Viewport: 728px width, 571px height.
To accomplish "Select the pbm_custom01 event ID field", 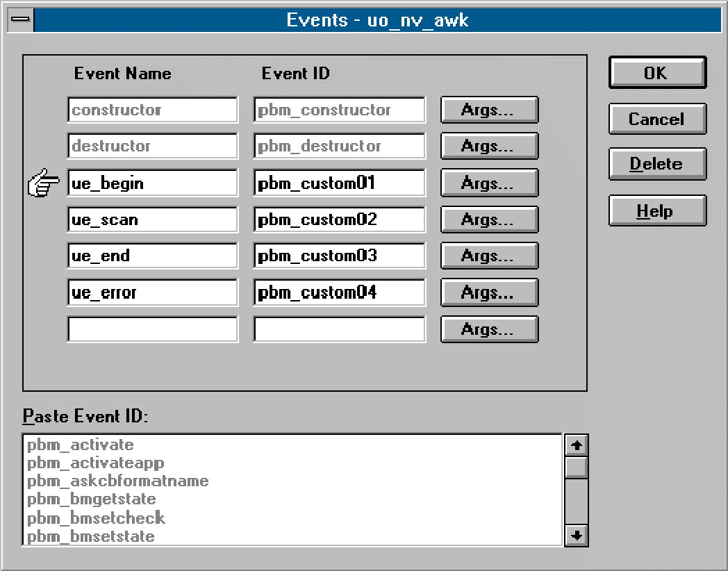I will tap(339, 183).
